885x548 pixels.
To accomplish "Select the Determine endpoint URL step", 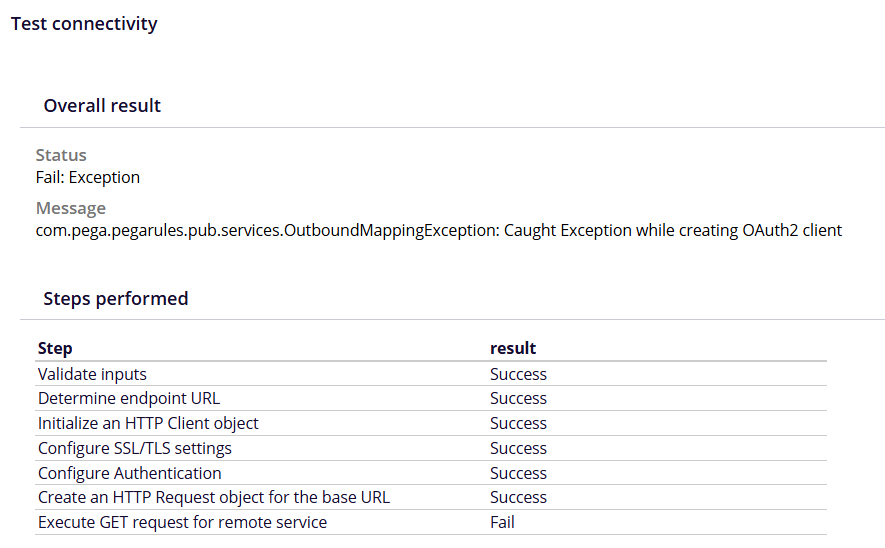I will coord(129,399).
